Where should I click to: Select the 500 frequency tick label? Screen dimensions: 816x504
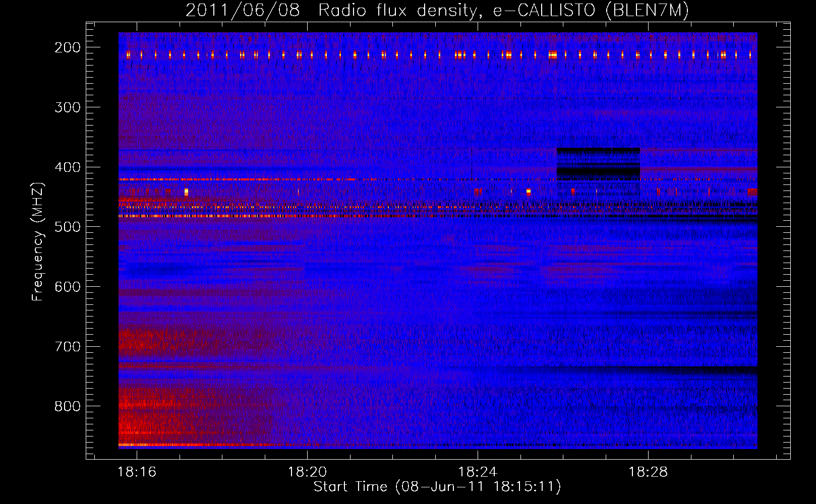[68, 227]
